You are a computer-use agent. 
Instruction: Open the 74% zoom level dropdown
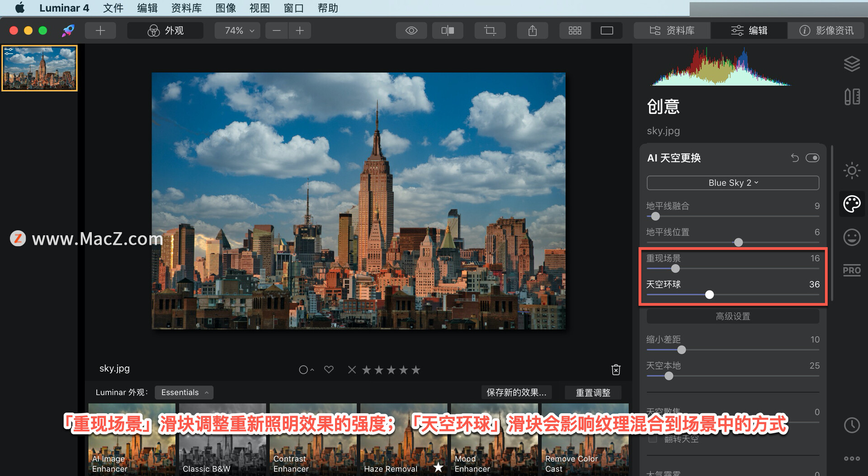point(238,30)
